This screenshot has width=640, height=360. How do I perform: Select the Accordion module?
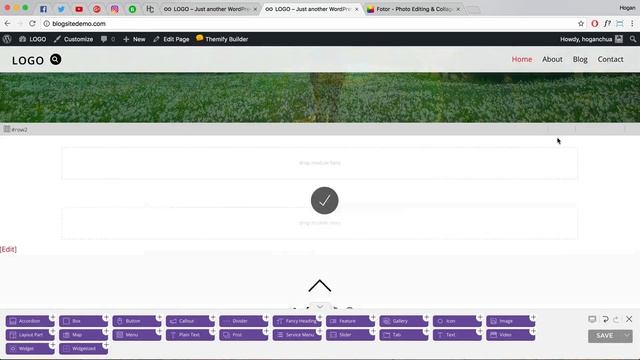29,321
